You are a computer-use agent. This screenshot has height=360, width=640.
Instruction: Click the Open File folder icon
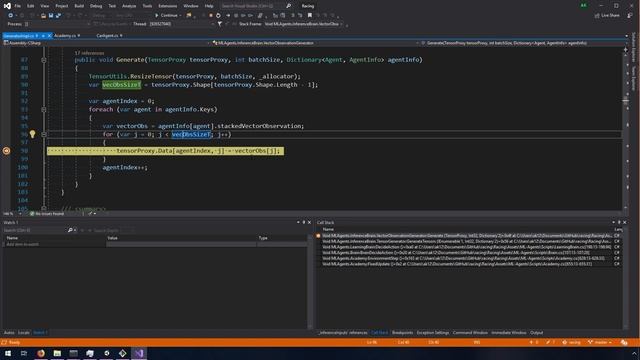coord(43,16)
